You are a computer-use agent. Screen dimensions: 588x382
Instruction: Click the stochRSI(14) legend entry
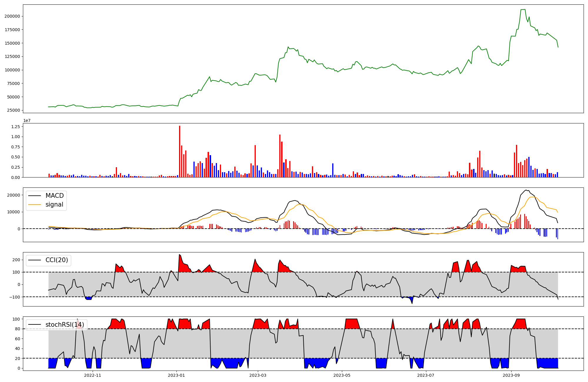tap(65, 325)
